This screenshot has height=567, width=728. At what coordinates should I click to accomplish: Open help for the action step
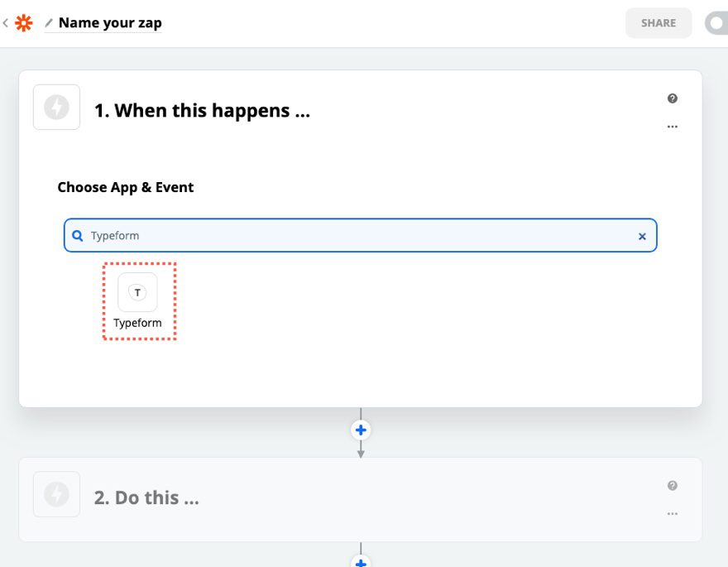coord(673,486)
